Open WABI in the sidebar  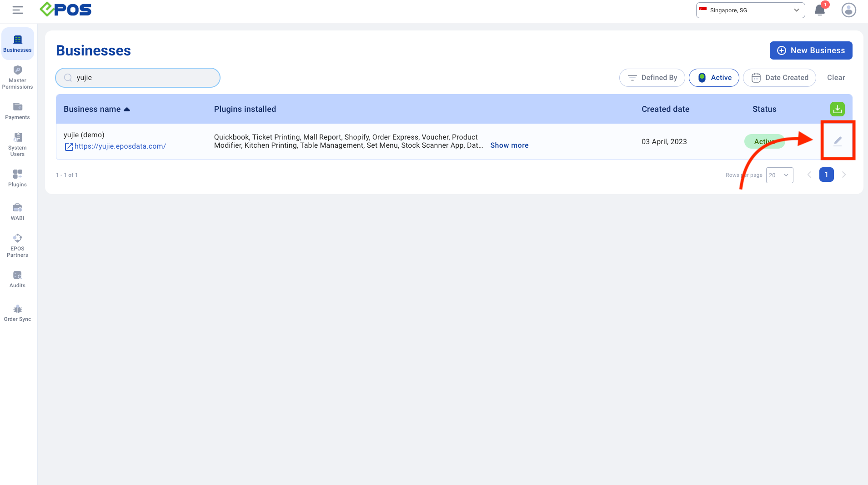(x=17, y=212)
